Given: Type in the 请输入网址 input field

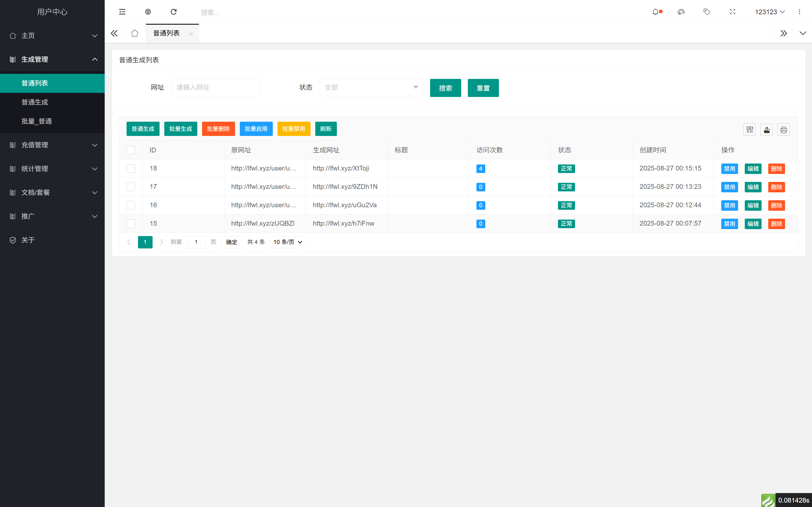Looking at the screenshot, I should [x=216, y=87].
